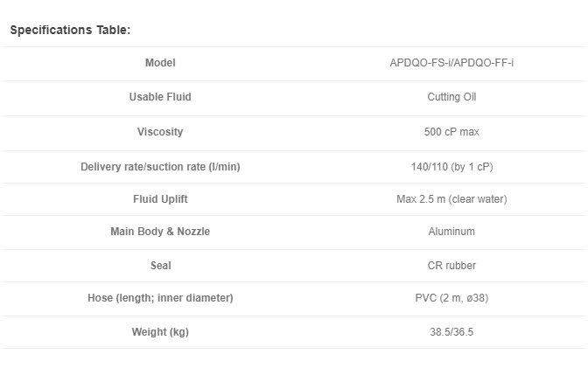Click the Viscosity row label
Viewport: 588px width, 368px height.
[160, 131]
